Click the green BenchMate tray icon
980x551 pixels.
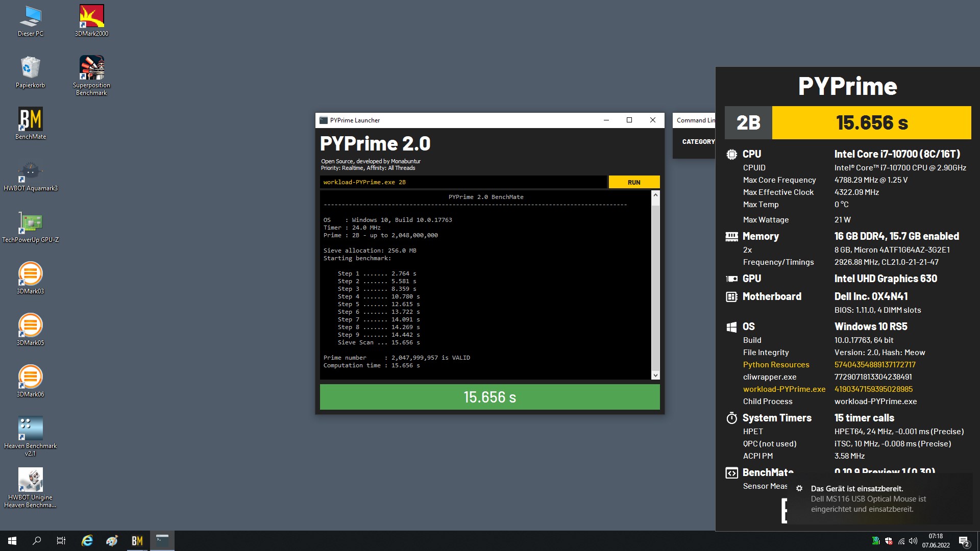tap(876, 541)
